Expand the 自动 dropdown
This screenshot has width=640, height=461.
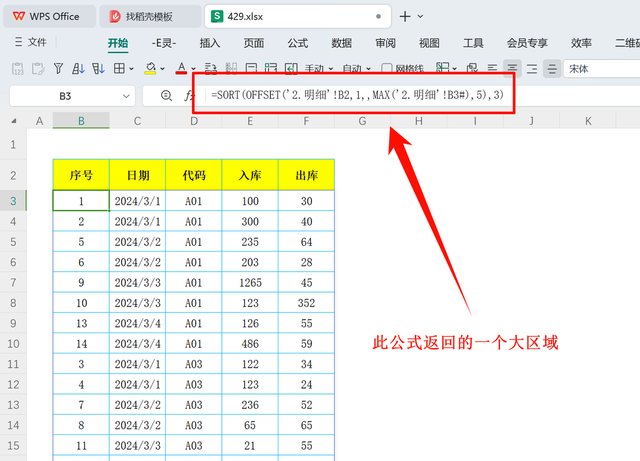tap(369, 69)
